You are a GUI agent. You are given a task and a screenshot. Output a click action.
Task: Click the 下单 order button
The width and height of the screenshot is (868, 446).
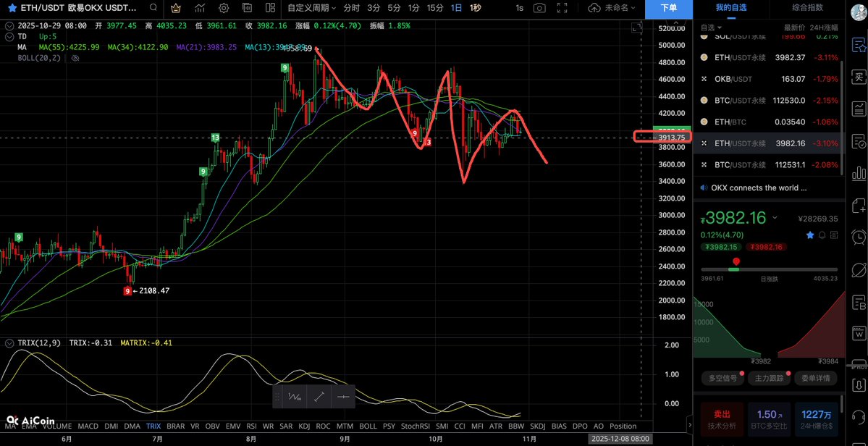pyautogui.click(x=669, y=8)
